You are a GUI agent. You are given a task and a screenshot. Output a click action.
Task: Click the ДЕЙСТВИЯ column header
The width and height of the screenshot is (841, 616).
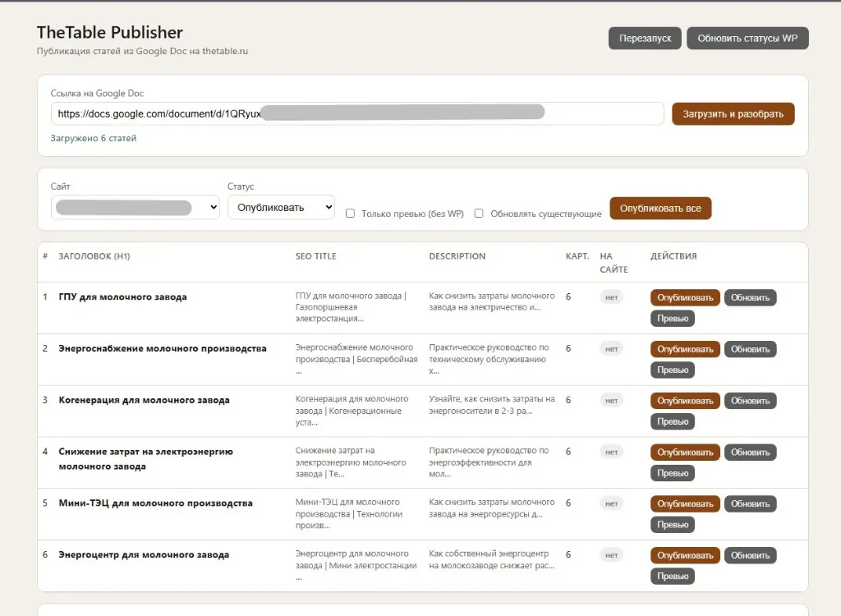[x=673, y=256]
